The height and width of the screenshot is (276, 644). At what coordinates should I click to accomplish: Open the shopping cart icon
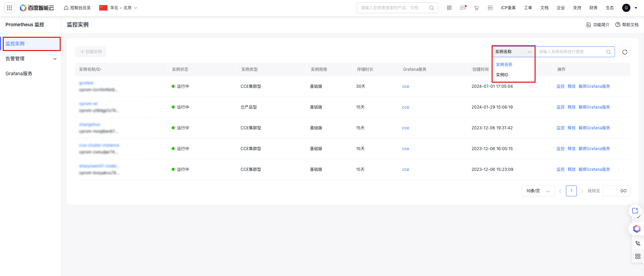coord(477,8)
